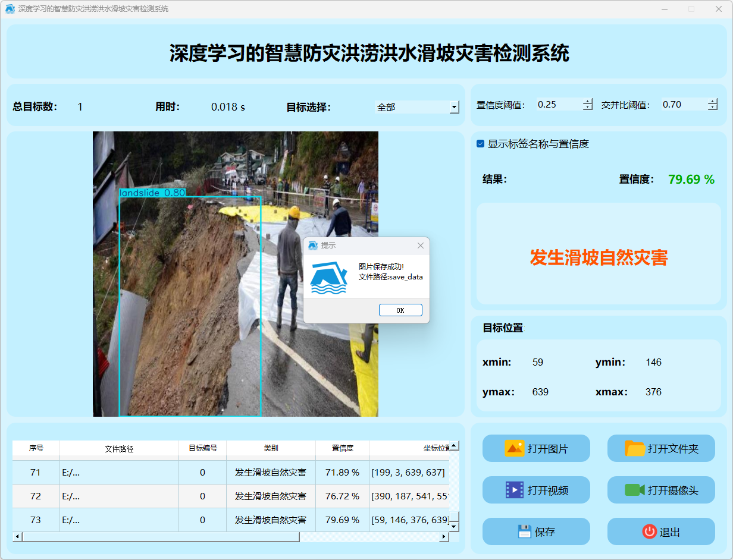Viewport: 733px width, 560px height.
Task: Decrease the 交并比阈值 value with down arrow
Action: [x=713, y=108]
